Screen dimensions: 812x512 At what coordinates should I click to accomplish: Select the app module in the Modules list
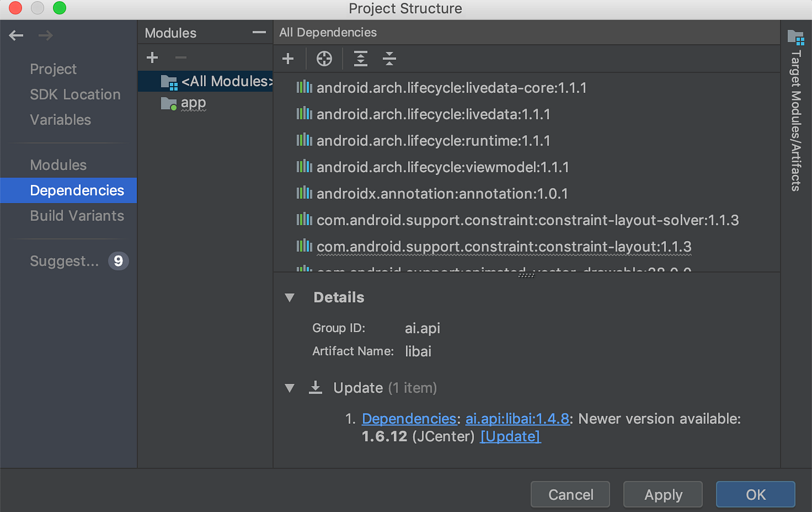tap(193, 103)
